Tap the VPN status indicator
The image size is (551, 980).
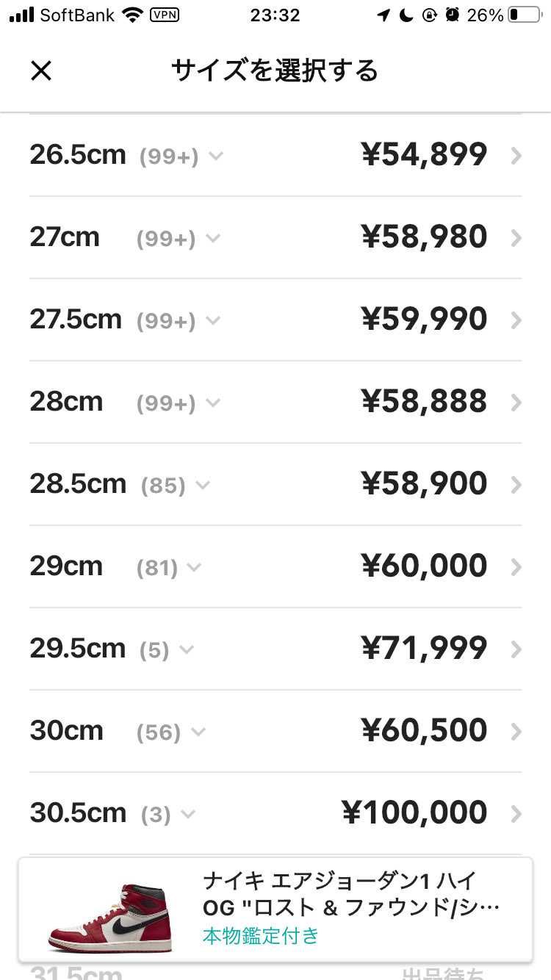point(164,15)
